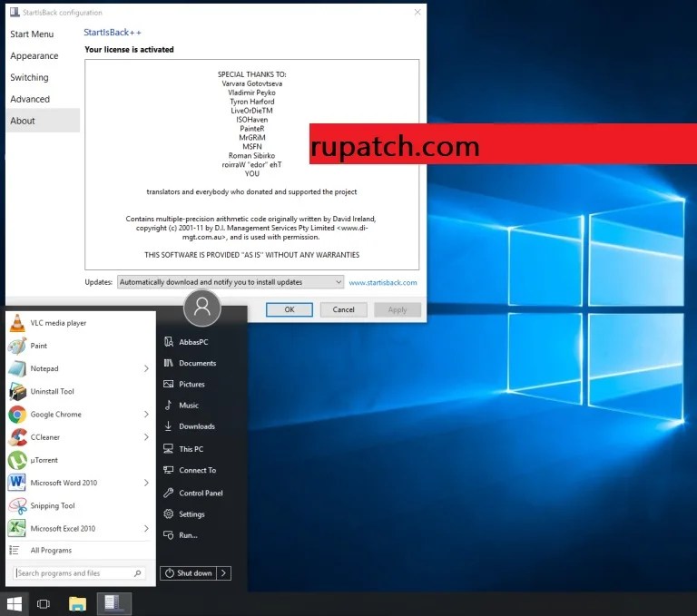Click the StartIsBack++ heading link
This screenshot has height=616, width=697.
[113, 33]
